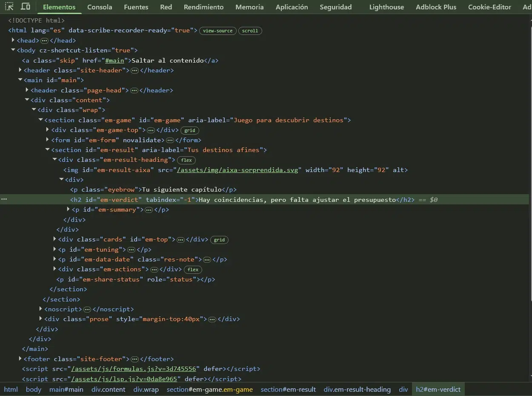This screenshot has height=396, width=532.
Task: Open the Memoria tab
Action: pos(249,7)
